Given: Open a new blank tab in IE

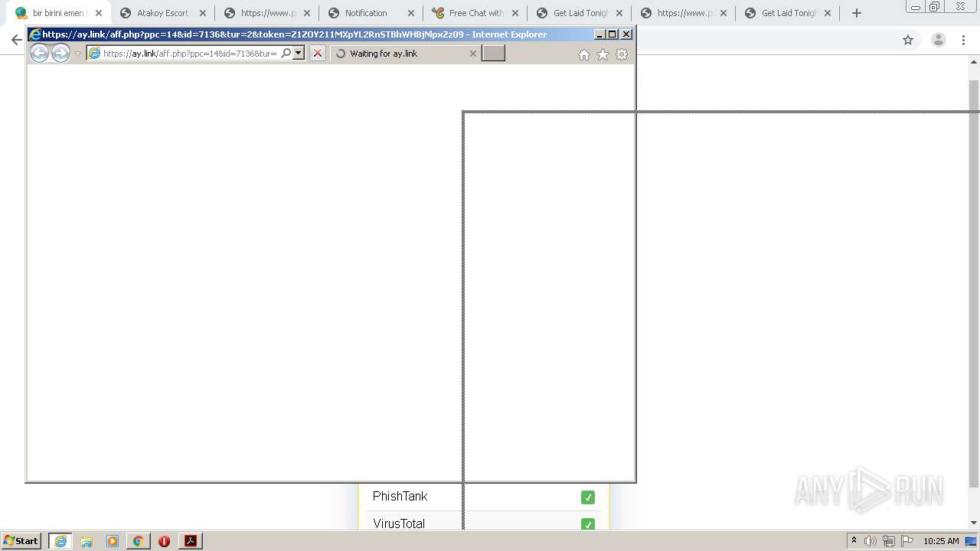Looking at the screenshot, I should [x=493, y=53].
